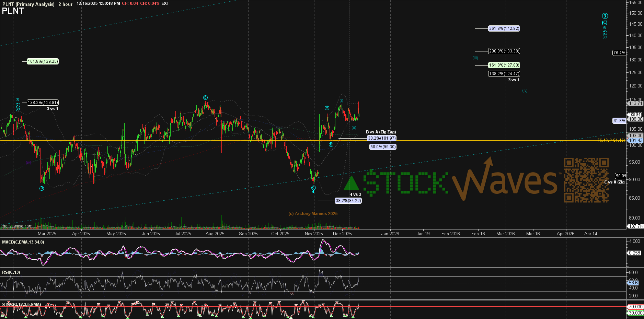Select the STSC stochastic study title
644x319 pixels.
pos(21,305)
